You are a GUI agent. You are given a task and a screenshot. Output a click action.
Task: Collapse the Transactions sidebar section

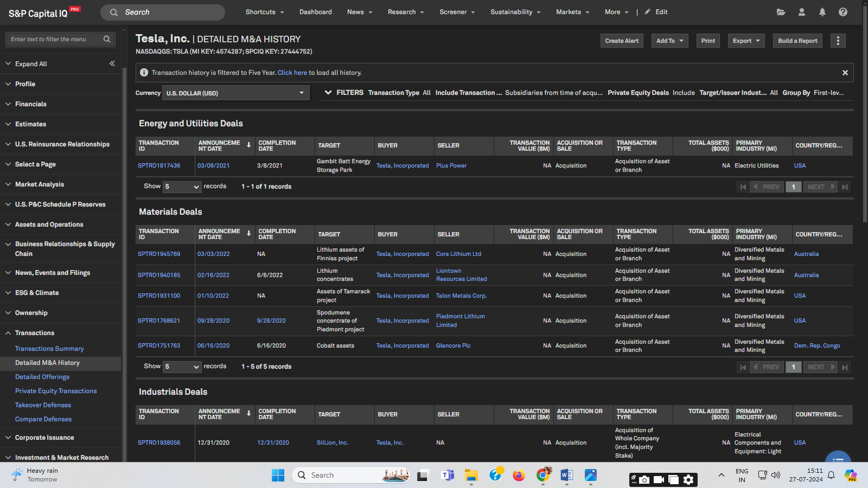34,333
